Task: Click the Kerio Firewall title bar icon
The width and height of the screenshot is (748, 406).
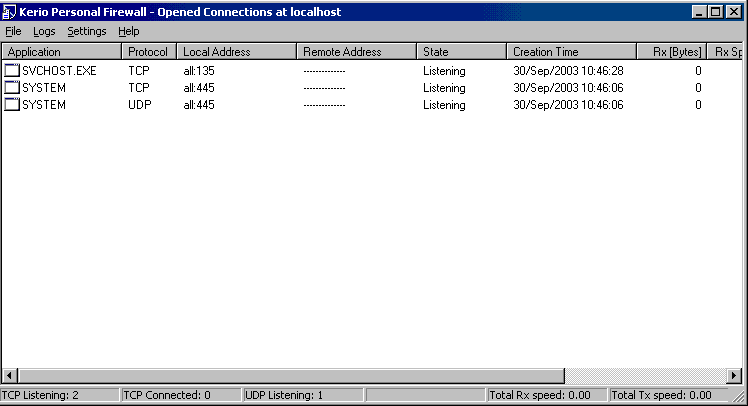Action: pyautogui.click(x=9, y=12)
